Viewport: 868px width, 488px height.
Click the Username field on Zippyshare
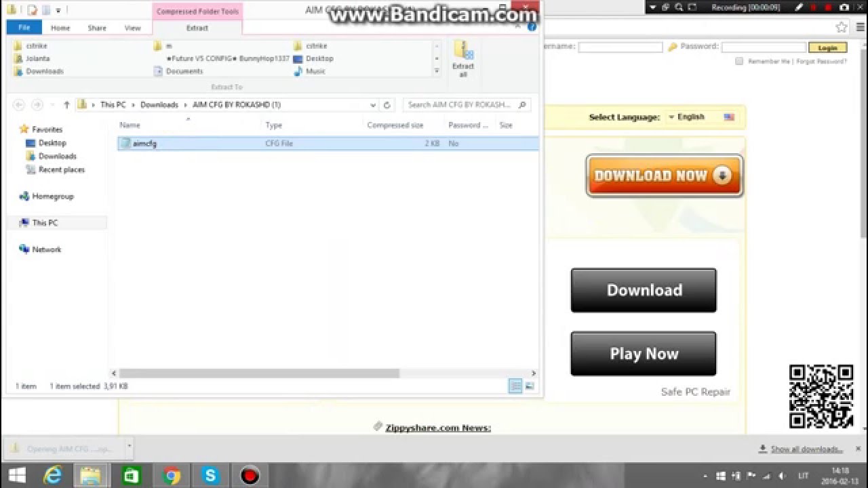620,47
